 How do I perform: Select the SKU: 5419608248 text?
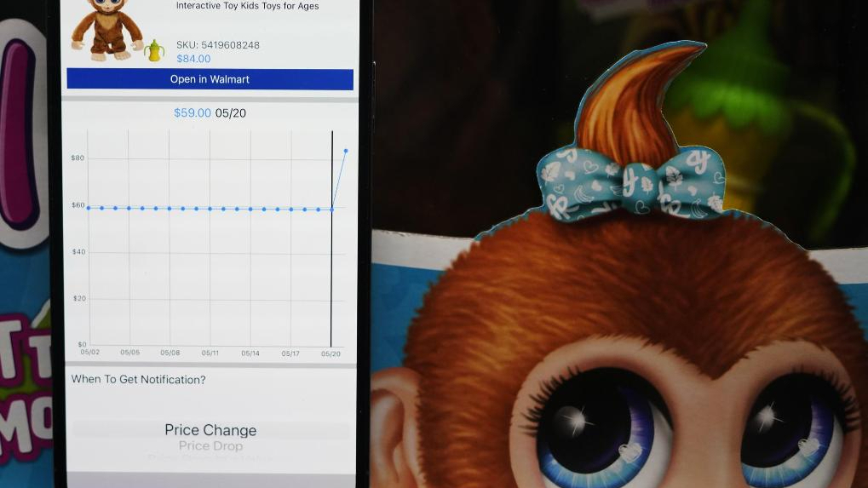[x=217, y=45]
